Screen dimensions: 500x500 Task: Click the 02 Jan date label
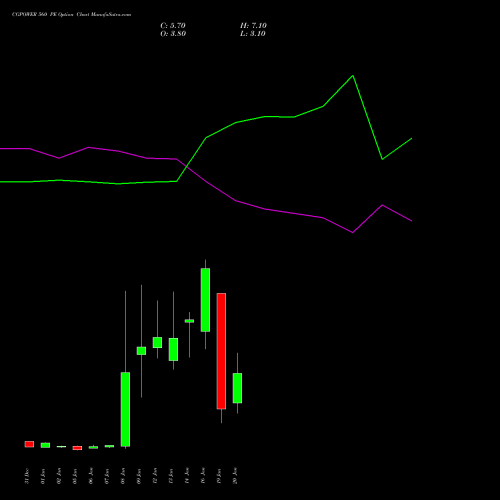click(59, 476)
